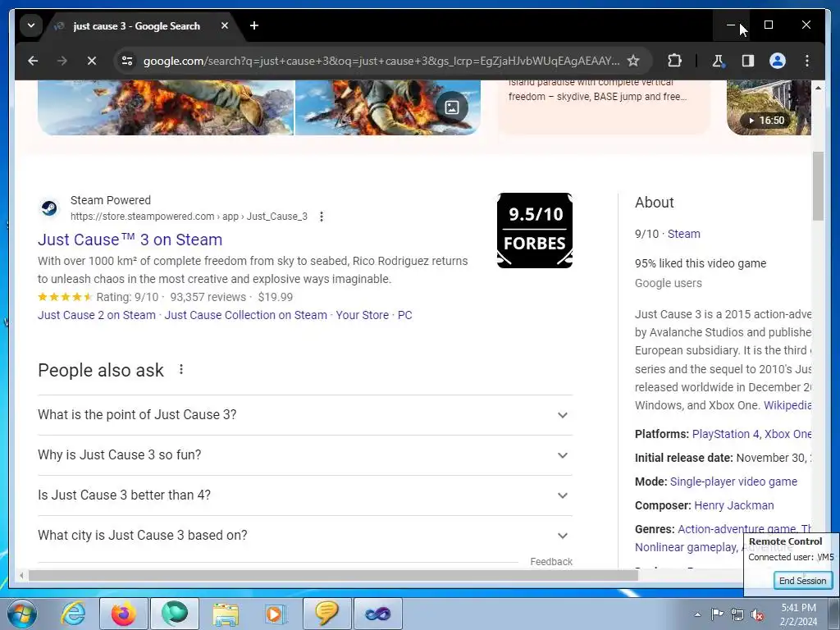Go back to the previous page
840x630 pixels.
(33, 61)
